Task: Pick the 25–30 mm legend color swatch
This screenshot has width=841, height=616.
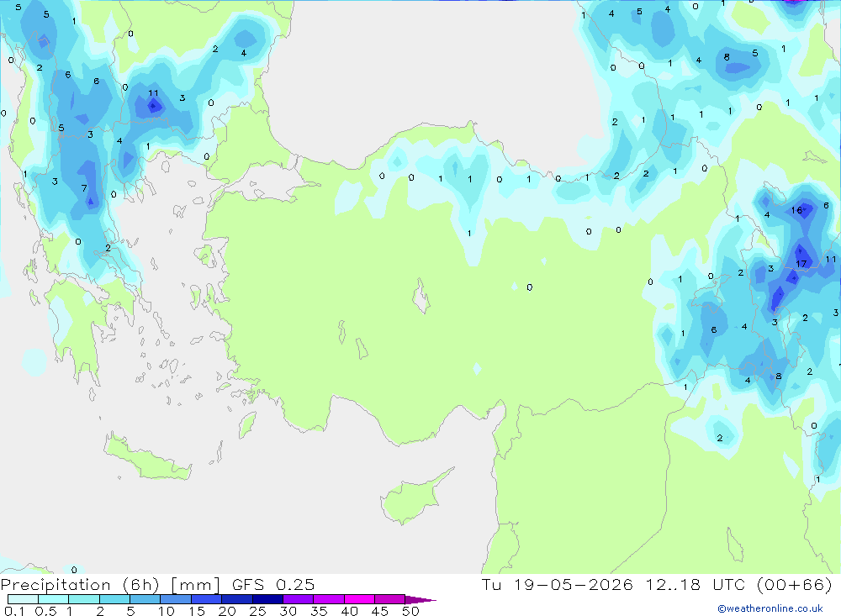Action: [x=267, y=599]
